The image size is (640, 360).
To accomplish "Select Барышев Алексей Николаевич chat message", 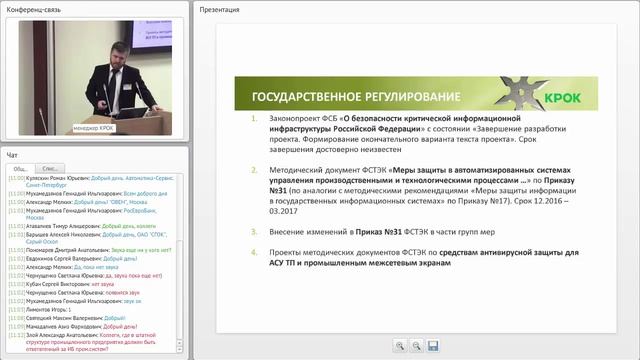I will click(x=88, y=238).
